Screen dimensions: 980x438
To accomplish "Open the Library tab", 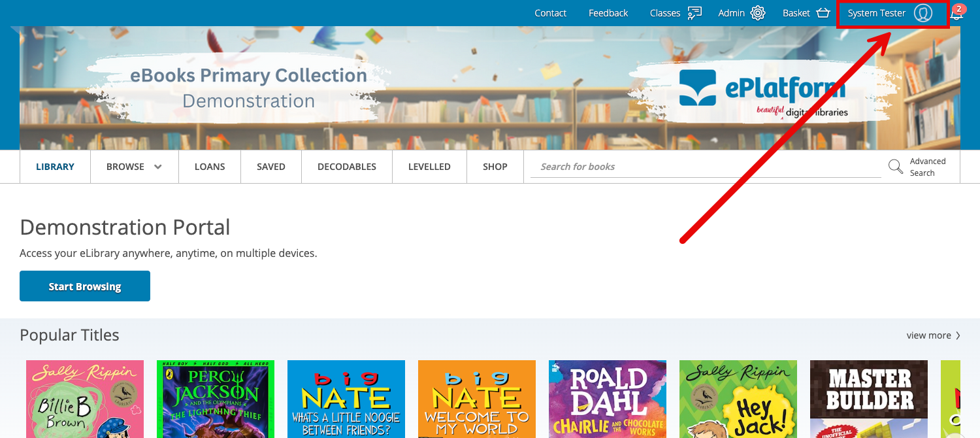I will (55, 167).
